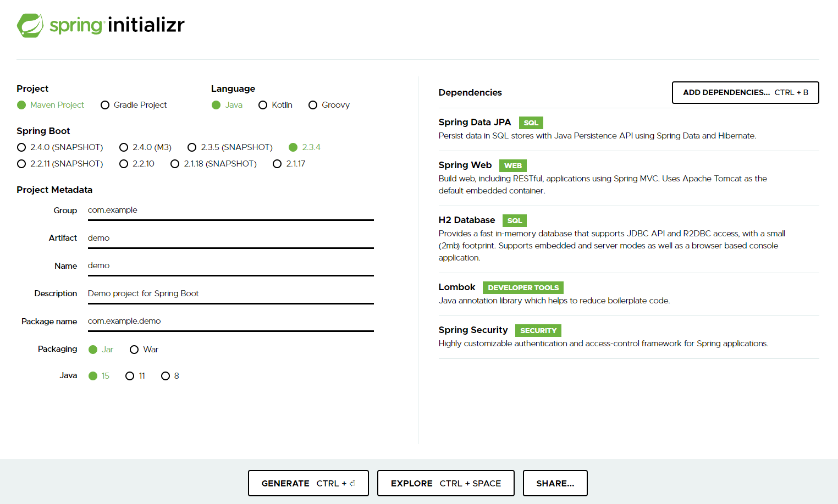Choose Java as the language

coord(227,105)
